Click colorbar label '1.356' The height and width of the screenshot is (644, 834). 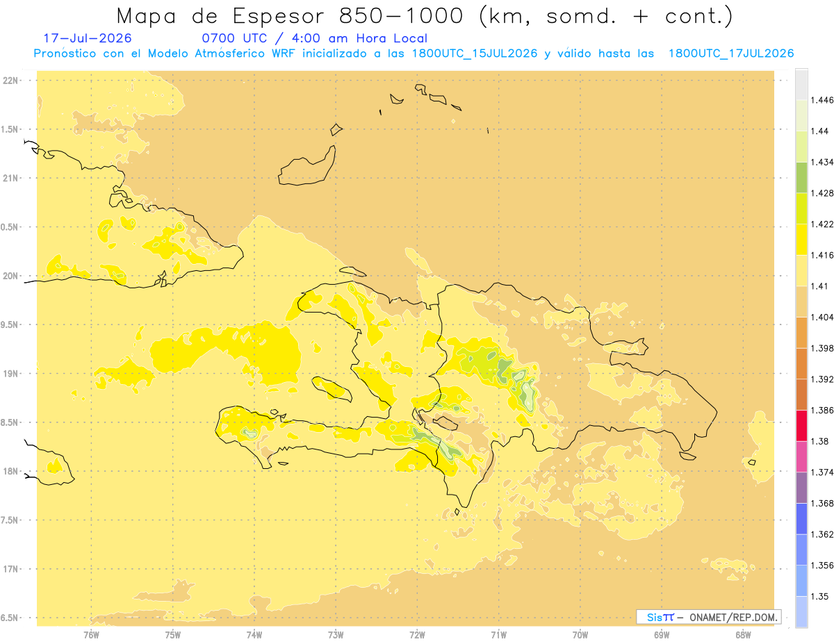click(824, 565)
